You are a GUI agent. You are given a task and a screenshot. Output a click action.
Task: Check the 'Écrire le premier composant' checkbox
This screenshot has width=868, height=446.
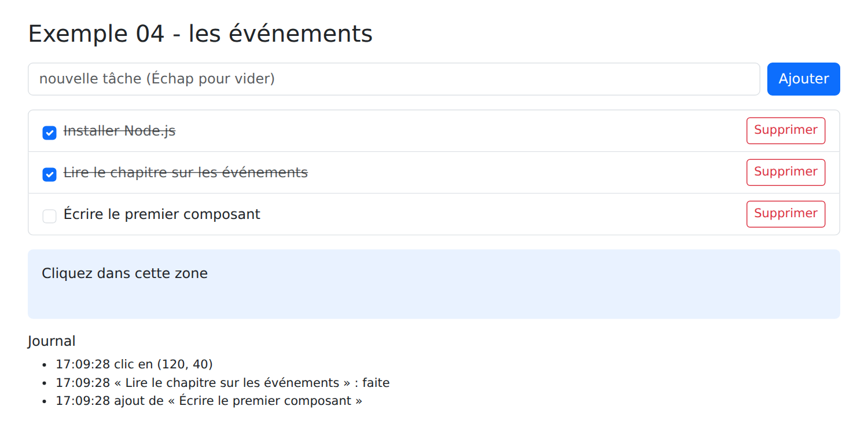(x=49, y=216)
